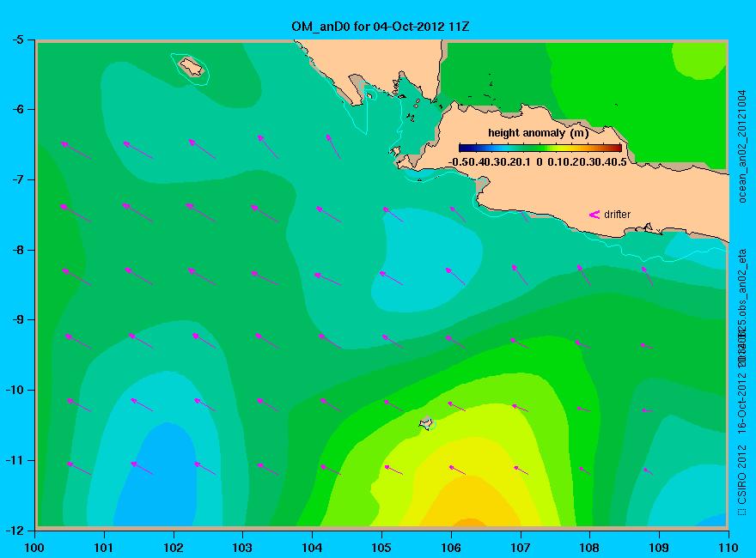Click the y-axis label '-6'
Viewport: 756px width, 558px height.
17,109
